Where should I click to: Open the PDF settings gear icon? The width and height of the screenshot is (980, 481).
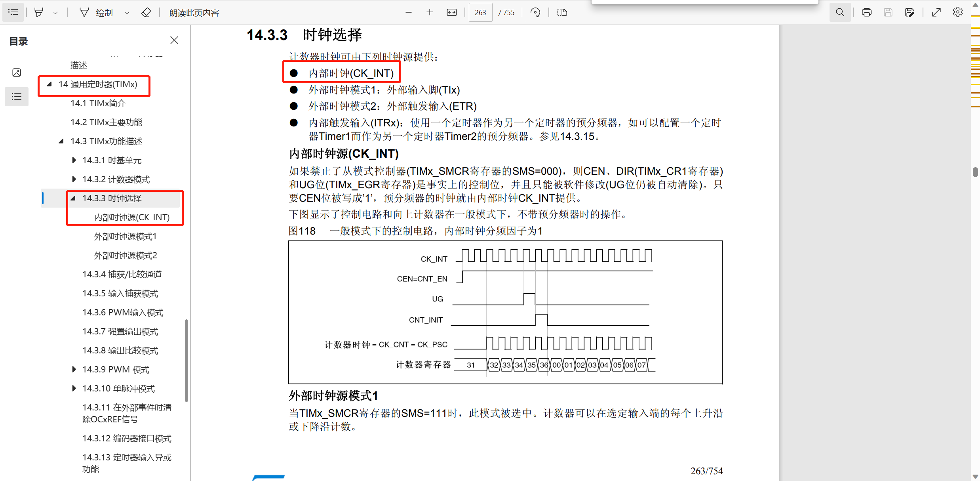pyautogui.click(x=957, y=12)
